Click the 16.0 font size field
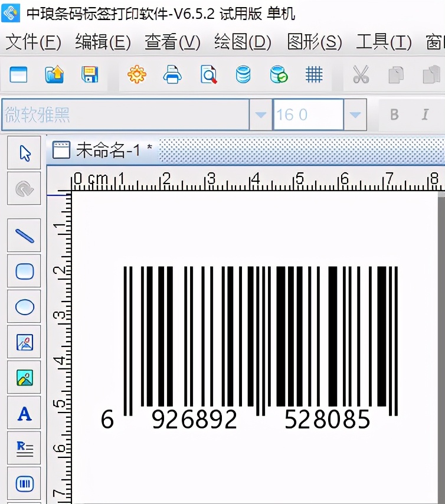445x504 pixels. 308,114
